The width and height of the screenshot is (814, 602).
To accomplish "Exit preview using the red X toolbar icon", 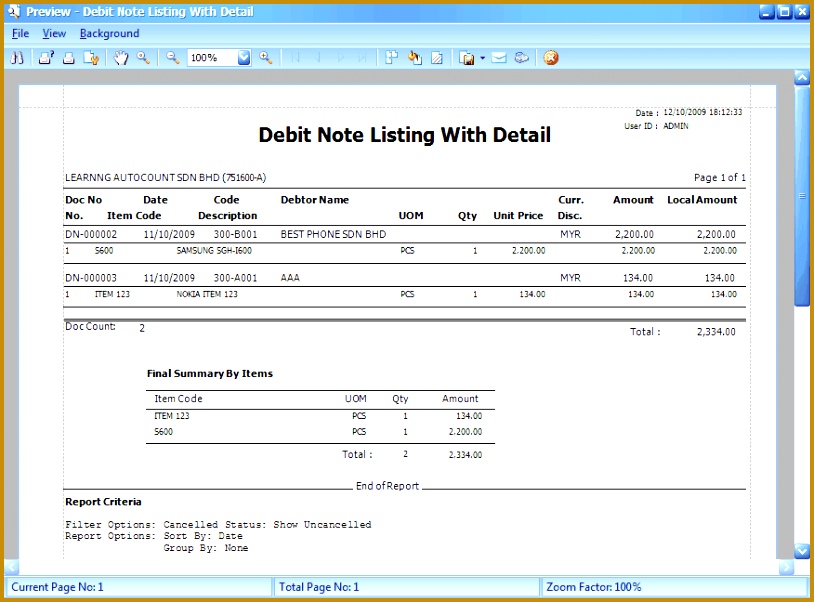I will point(550,57).
